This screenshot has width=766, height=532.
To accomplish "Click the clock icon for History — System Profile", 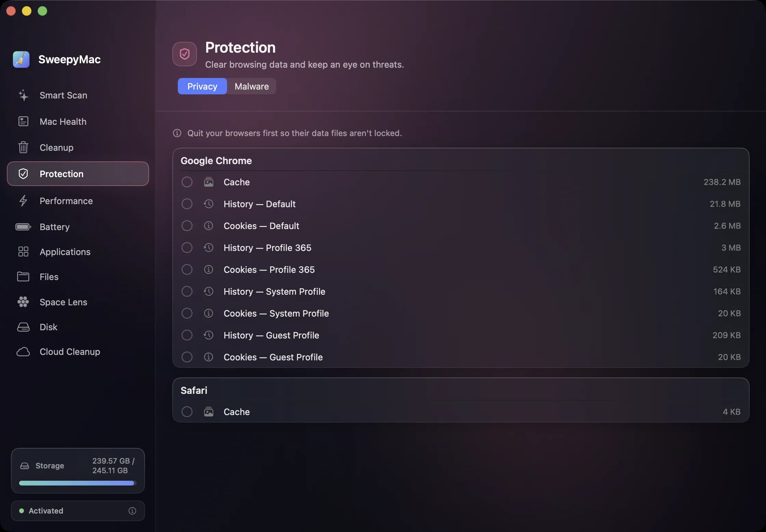I will click(x=209, y=292).
